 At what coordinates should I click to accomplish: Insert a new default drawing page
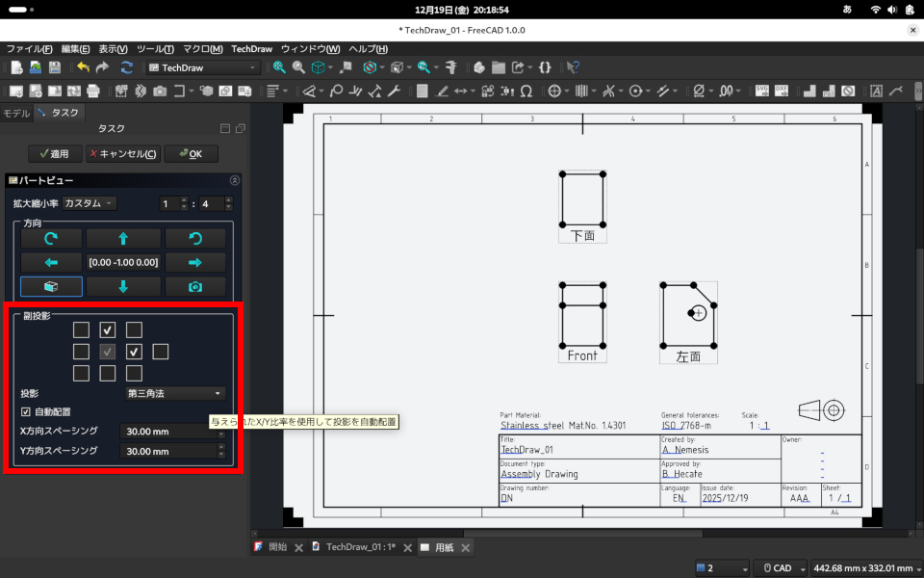pos(16,91)
